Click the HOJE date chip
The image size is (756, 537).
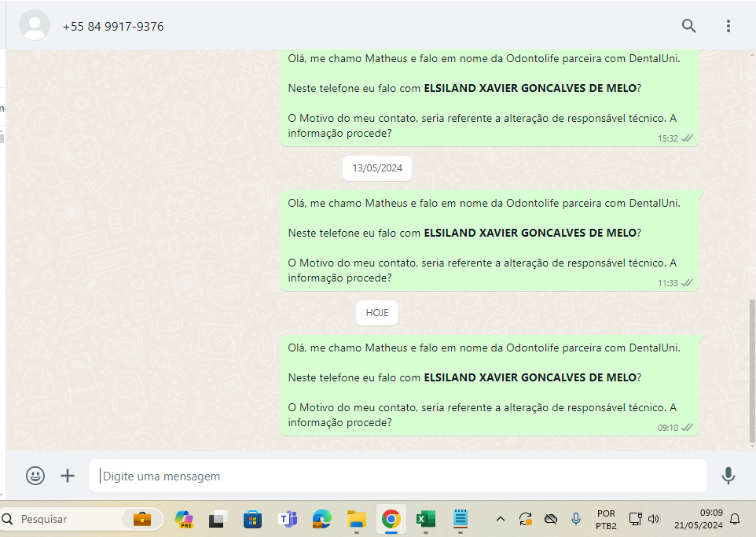pyautogui.click(x=377, y=313)
